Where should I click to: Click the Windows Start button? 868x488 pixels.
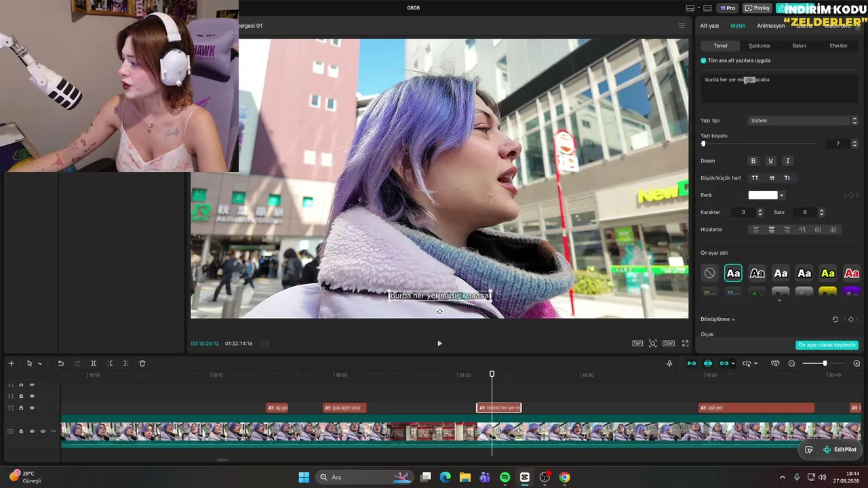[x=304, y=477]
